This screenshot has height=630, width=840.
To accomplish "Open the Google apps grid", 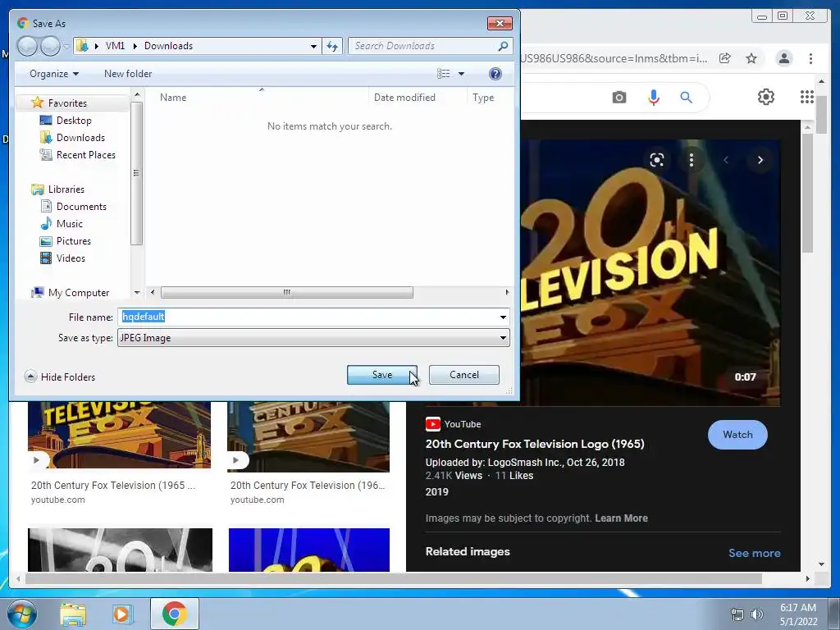I will coord(807,97).
